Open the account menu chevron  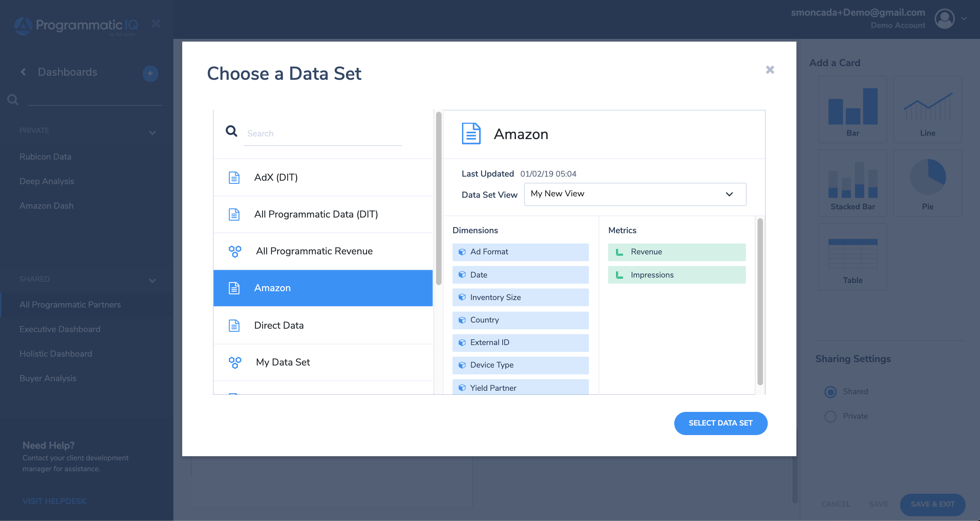964,18
